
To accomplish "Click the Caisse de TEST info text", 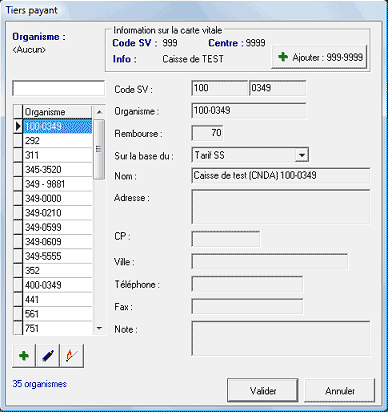I will [193, 59].
